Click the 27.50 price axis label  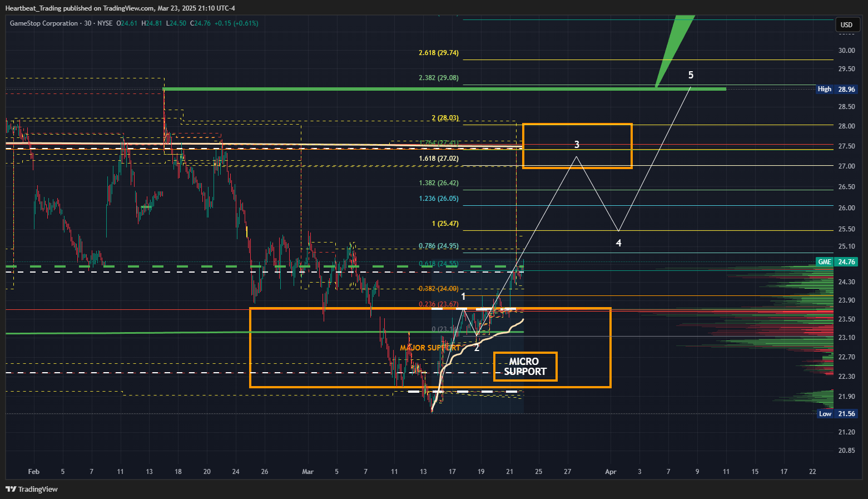[847, 146]
